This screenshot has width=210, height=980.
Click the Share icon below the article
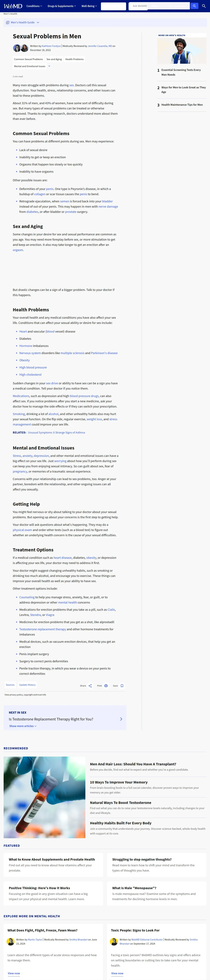tap(90, 686)
